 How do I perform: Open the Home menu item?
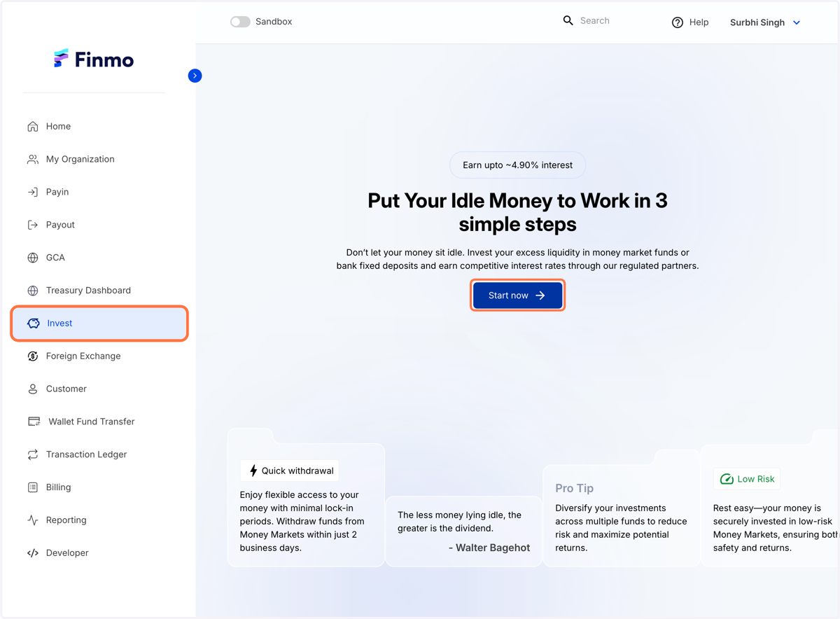99,127
